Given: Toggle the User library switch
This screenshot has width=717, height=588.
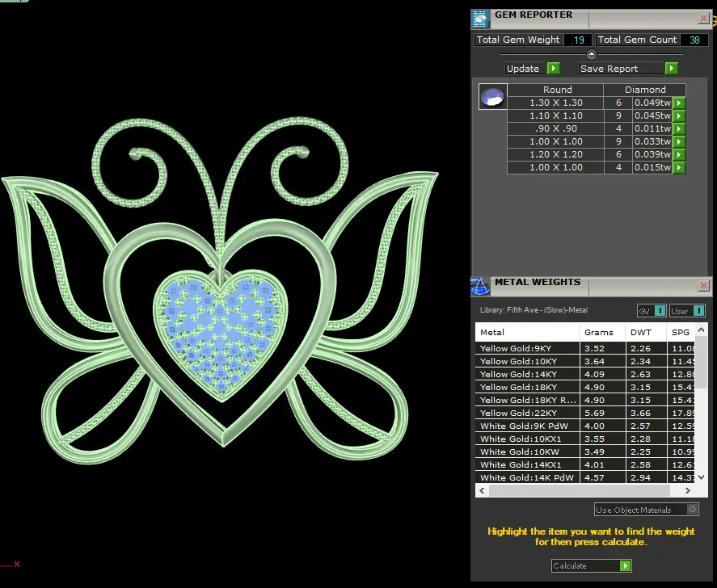Looking at the screenshot, I should pyautogui.click(x=698, y=311).
